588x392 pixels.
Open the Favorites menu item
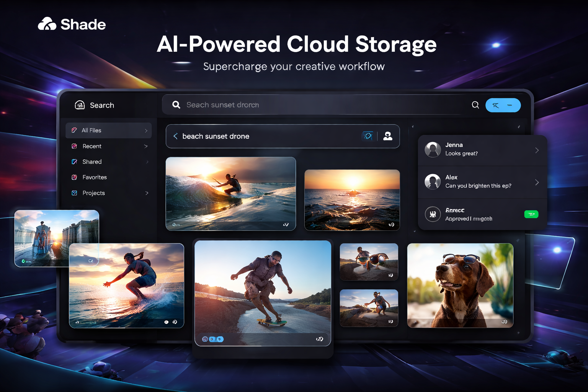(x=94, y=177)
